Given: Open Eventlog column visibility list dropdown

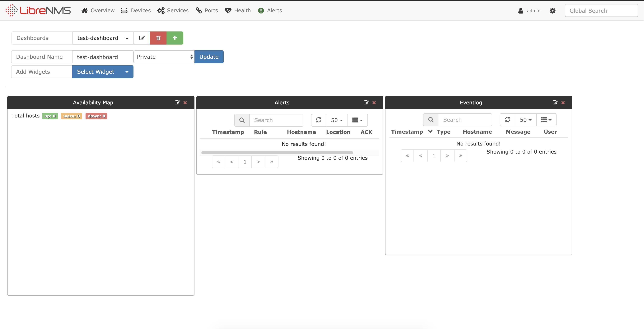Looking at the screenshot, I should 546,120.
